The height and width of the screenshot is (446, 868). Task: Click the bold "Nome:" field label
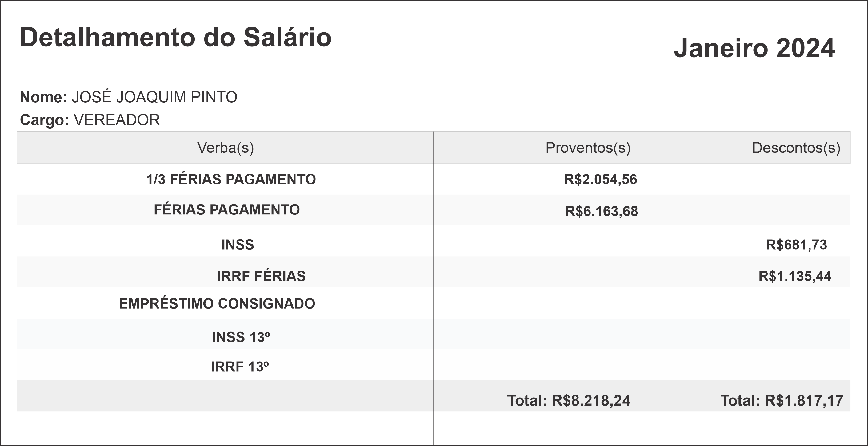coord(43,97)
